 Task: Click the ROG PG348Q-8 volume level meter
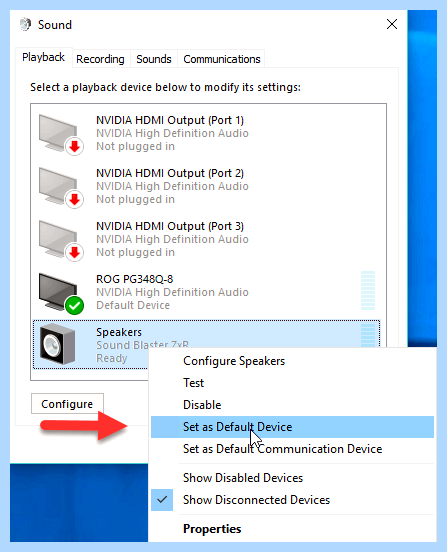tap(368, 290)
